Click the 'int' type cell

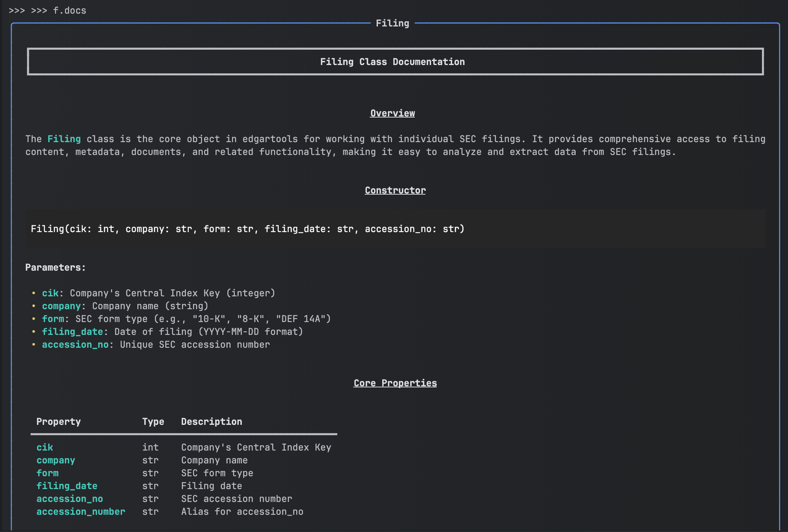click(x=151, y=447)
